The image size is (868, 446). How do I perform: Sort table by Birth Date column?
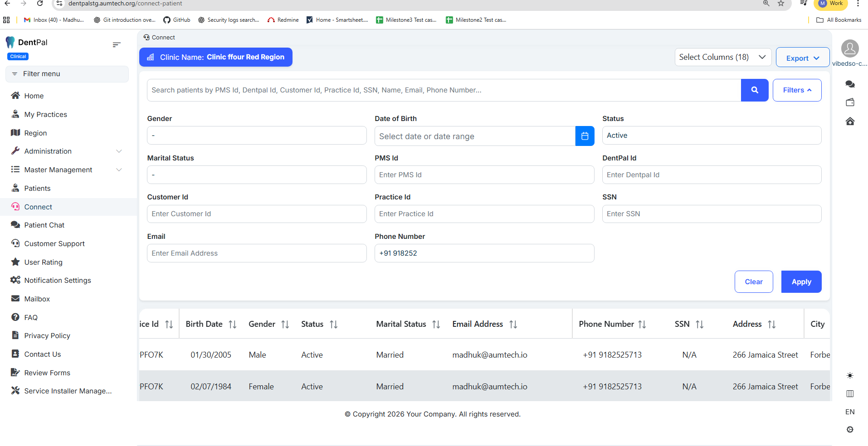(x=232, y=324)
